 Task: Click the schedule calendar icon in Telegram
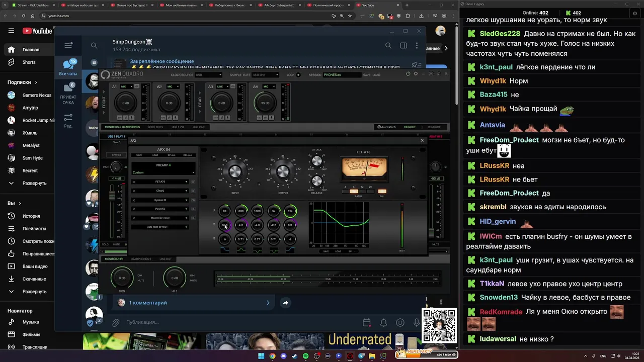[367, 322]
